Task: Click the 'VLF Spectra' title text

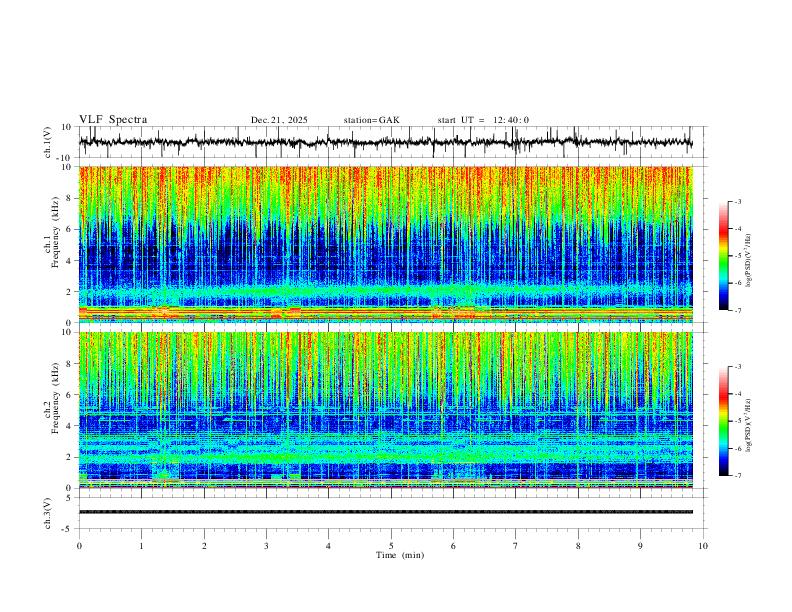Action: (113, 120)
